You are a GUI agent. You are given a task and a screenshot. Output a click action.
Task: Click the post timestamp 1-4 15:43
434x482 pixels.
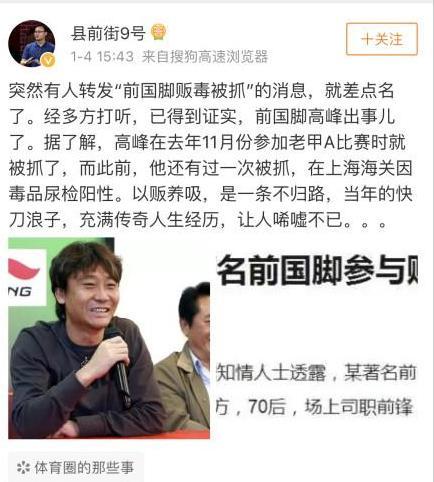click(x=102, y=57)
